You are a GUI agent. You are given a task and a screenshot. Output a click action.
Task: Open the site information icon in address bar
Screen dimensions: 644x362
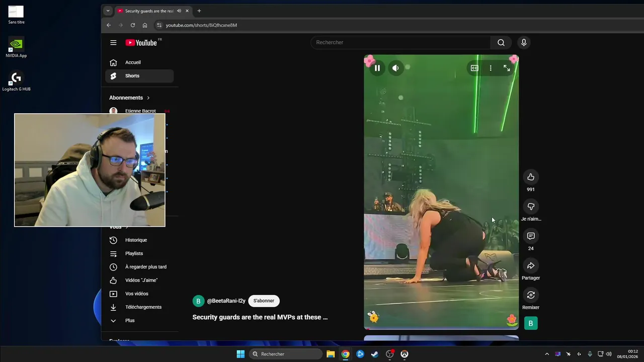159,25
